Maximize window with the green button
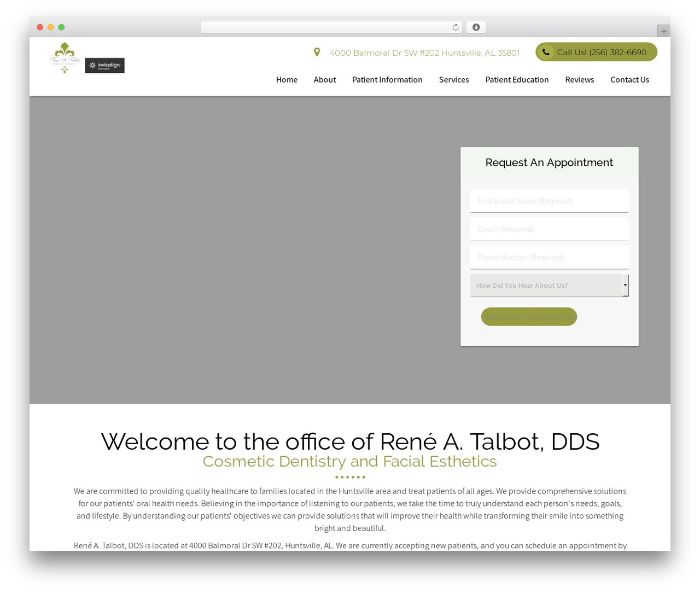 pos(61,27)
